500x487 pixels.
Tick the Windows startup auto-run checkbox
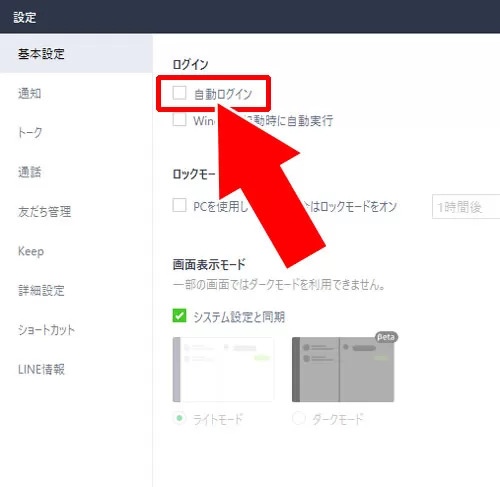click(179, 120)
